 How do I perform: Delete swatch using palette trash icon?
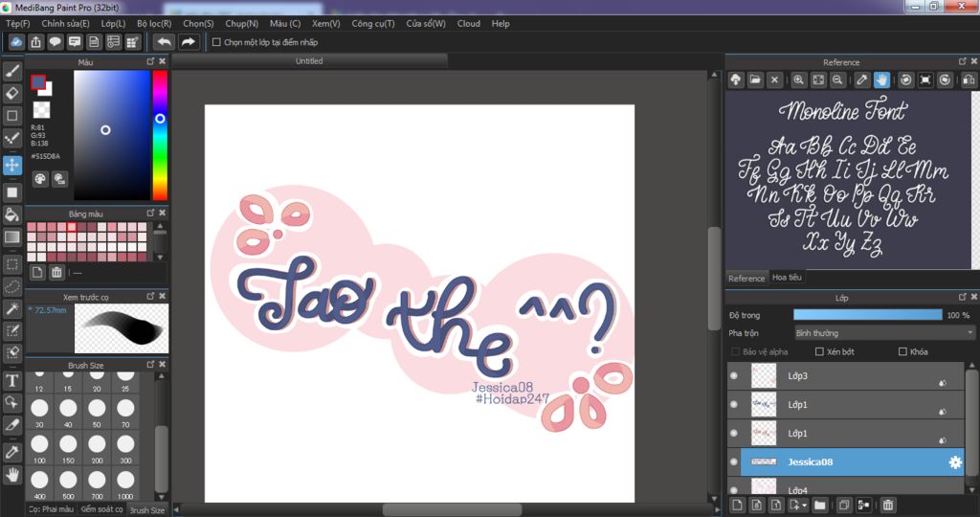pyautogui.click(x=56, y=272)
